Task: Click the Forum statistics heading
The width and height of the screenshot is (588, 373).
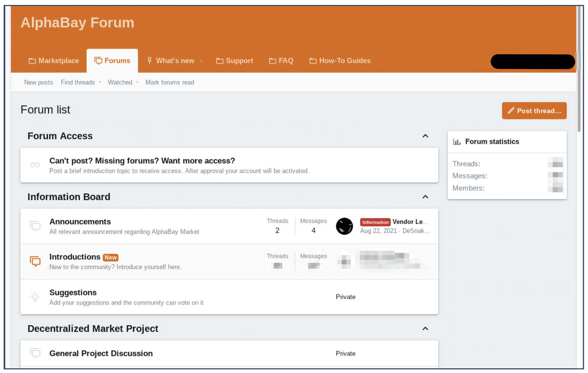Action: coord(492,142)
